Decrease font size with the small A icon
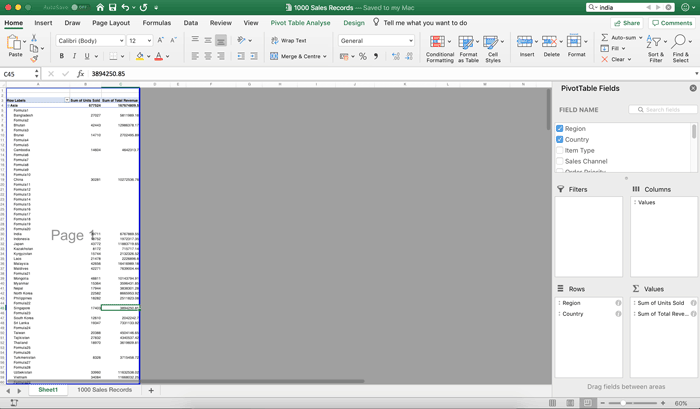 point(174,40)
